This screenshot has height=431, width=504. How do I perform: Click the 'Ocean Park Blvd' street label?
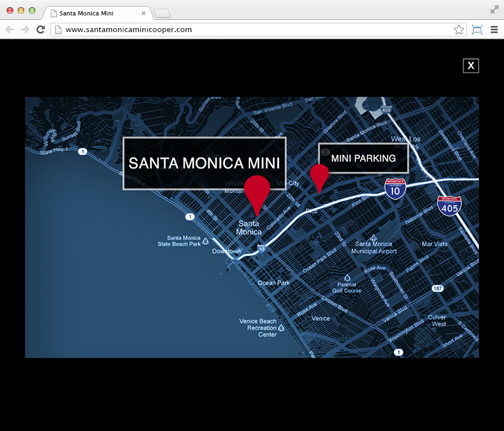coord(320,261)
